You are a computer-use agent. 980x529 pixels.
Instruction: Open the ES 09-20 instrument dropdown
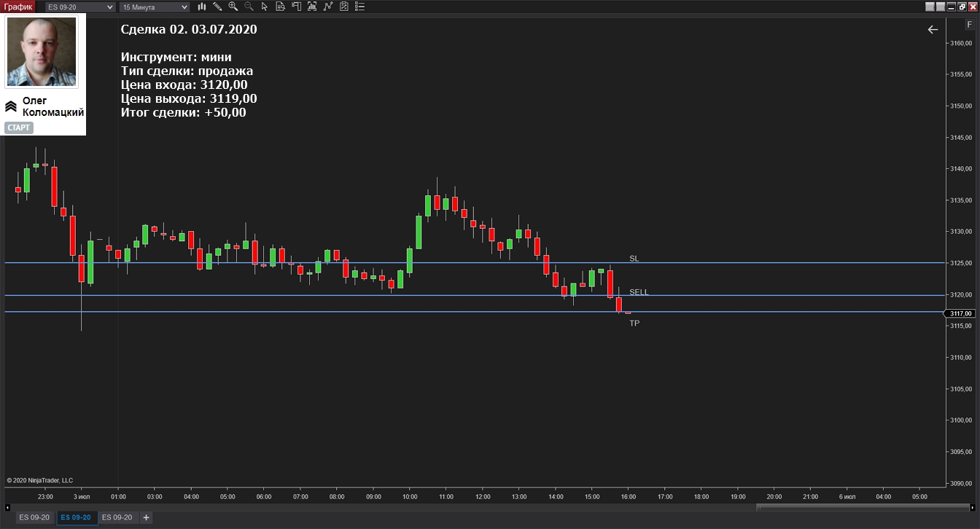point(80,7)
